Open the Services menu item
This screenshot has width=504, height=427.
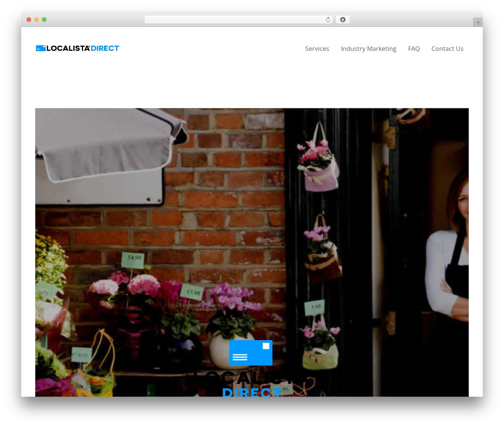click(317, 48)
